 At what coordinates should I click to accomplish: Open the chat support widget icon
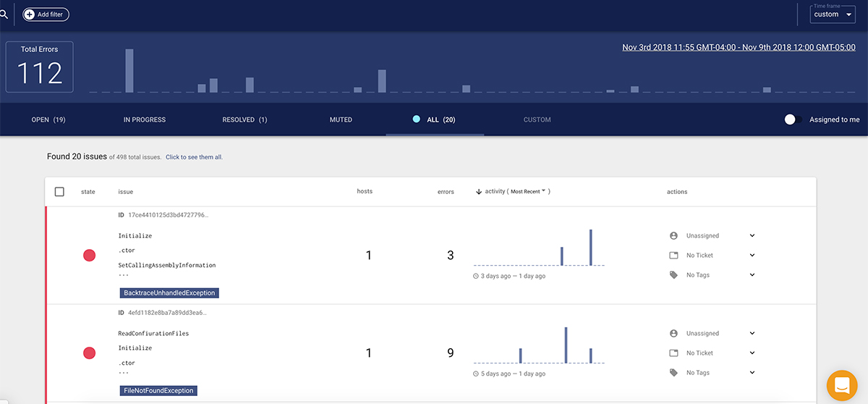(x=841, y=385)
